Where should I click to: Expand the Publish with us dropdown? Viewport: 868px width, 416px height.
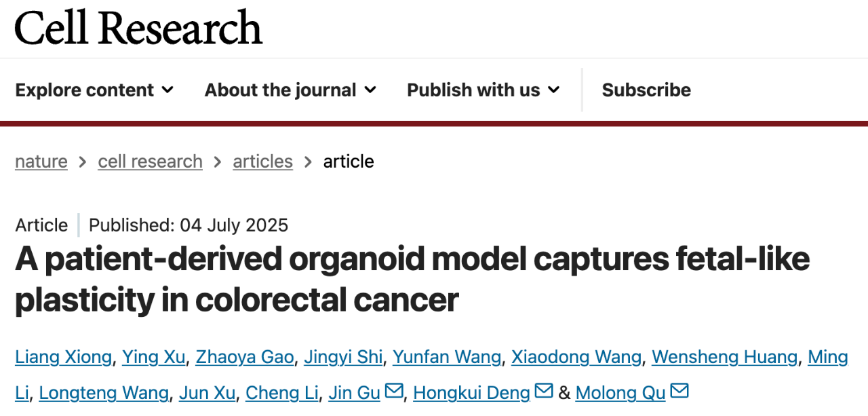484,90
